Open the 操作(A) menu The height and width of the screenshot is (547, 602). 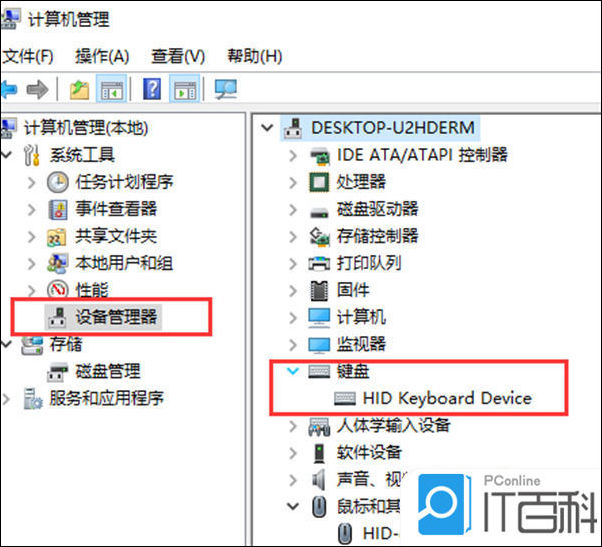[102, 56]
